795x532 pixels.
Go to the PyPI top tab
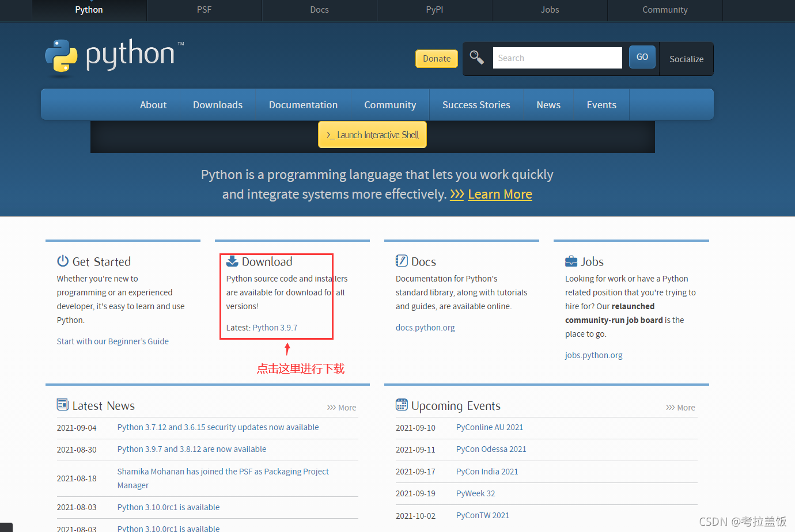[435, 10]
